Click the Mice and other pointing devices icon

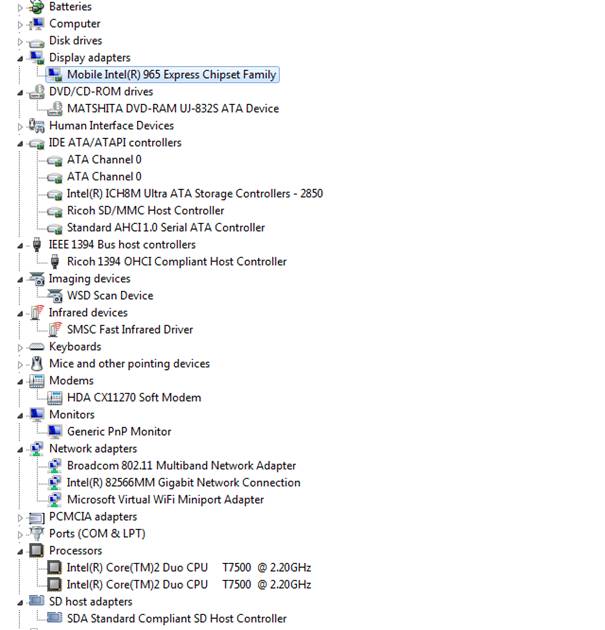click(37, 364)
